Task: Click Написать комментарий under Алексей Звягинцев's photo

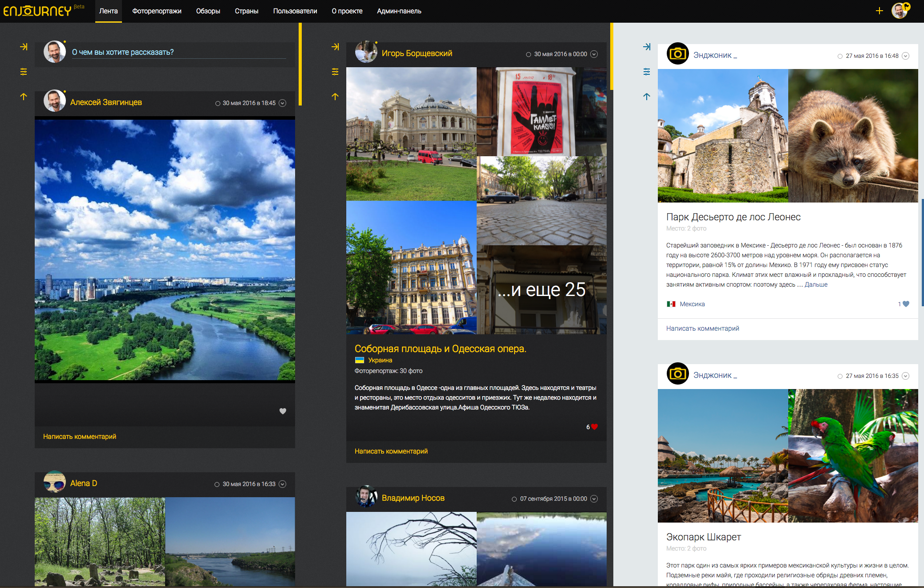Action: point(80,437)
